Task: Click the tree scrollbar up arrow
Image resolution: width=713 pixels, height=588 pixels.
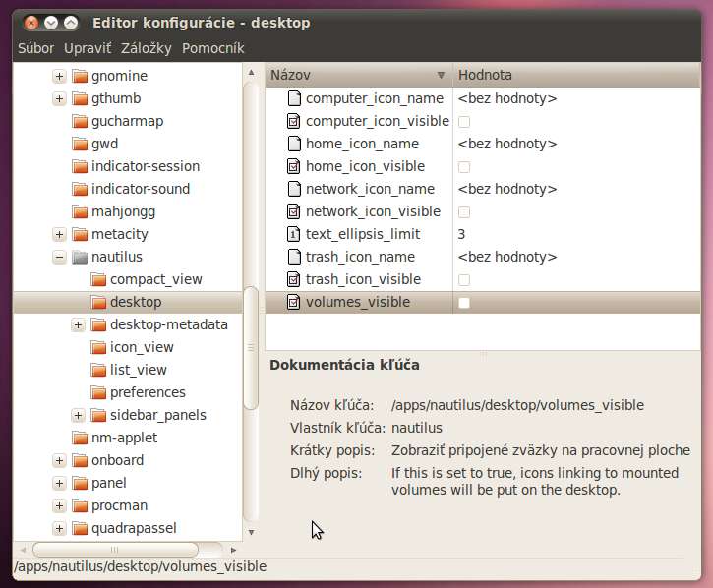Action: click(x=251, y=73)
